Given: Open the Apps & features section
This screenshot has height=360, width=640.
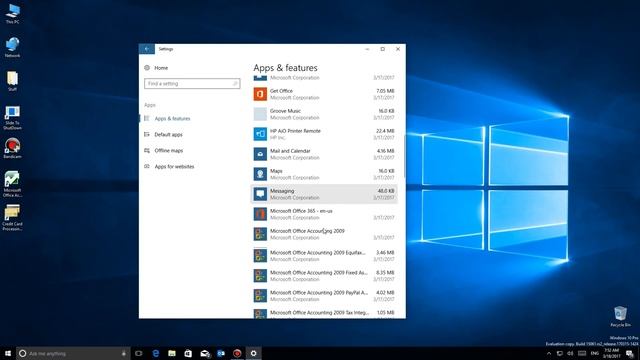Looking at the screenshot, I should 172,119.
